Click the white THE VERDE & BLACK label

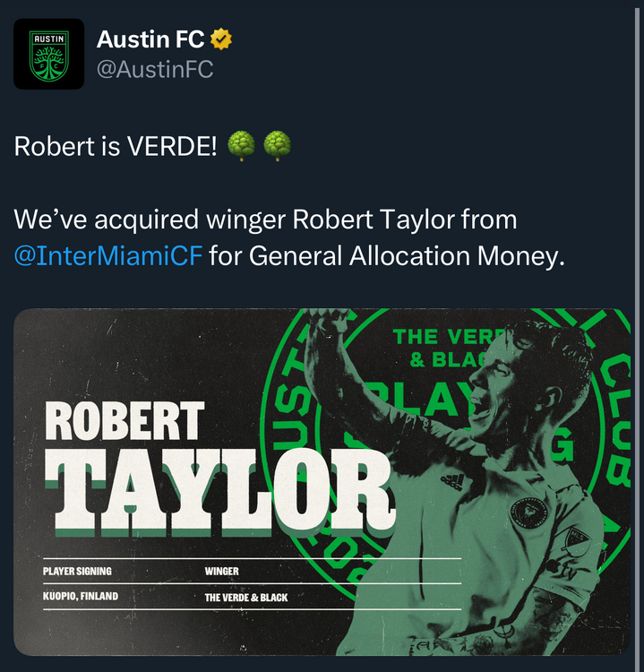point(246,598)
